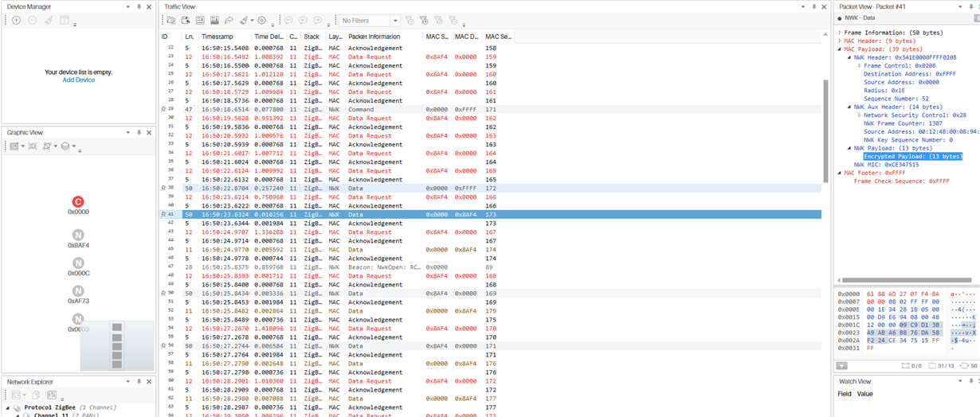Select Encrypted Payload (13 bytes) item

point(913,157)
